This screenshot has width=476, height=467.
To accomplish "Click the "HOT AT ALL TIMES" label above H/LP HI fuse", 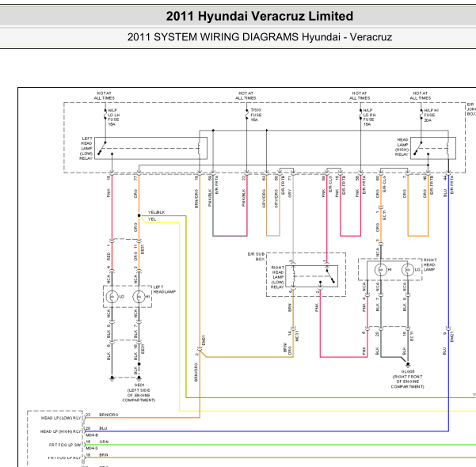I will 421,96.
